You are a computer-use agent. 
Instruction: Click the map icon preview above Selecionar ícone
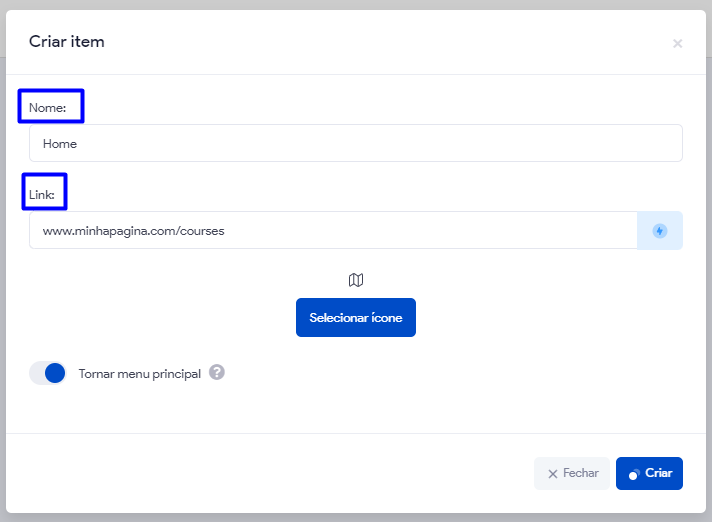pos(356,280)
